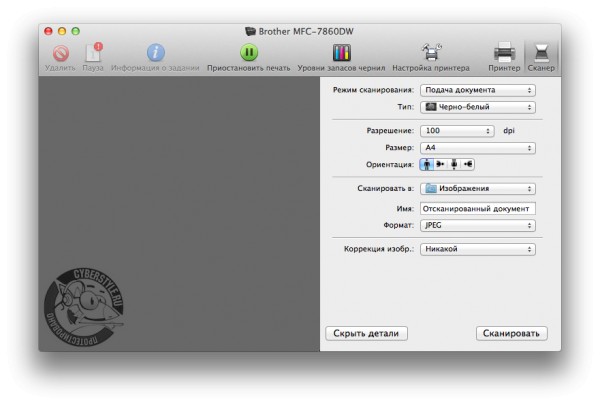Click green Приостановить печать pause icon
The image size is (600, 405).
249,52
